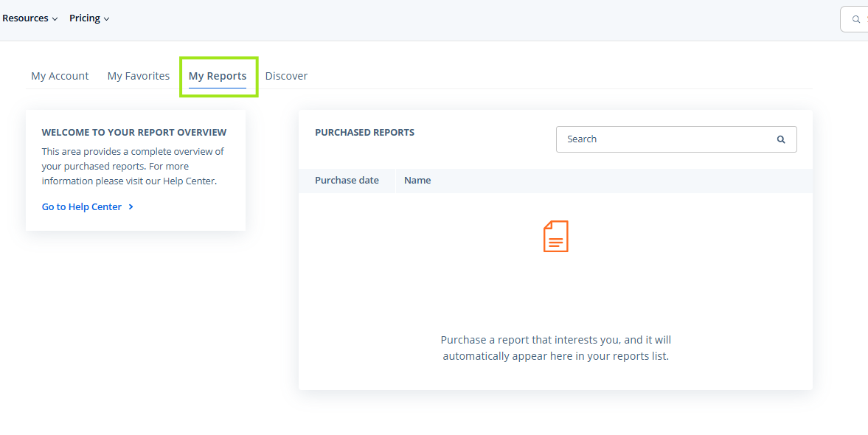Click the top-right header search box

coord(854,19)
